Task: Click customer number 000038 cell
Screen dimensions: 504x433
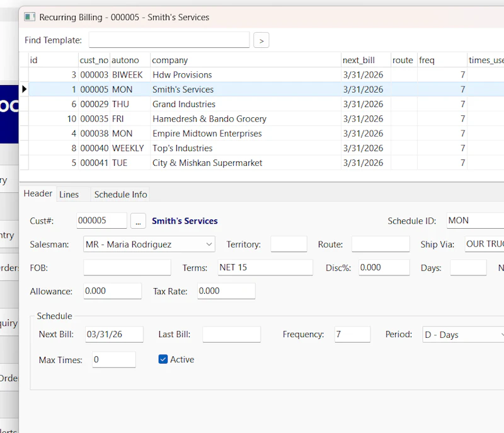Action: tap(94, 134)
